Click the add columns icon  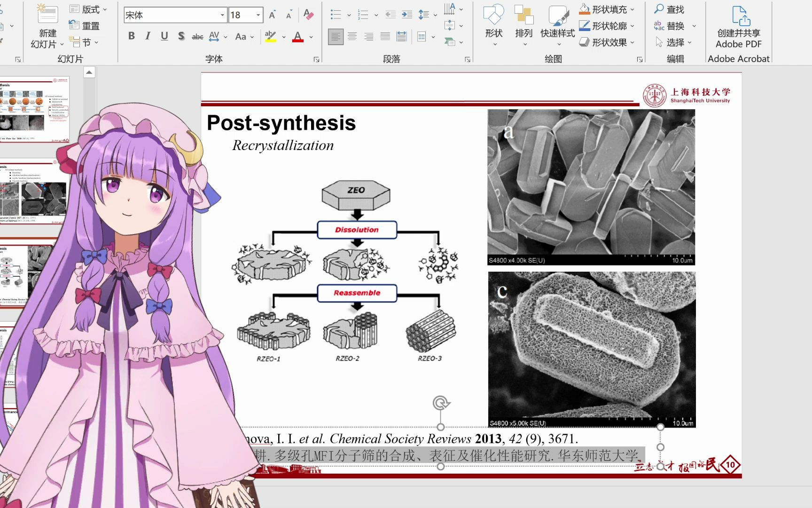422,36
